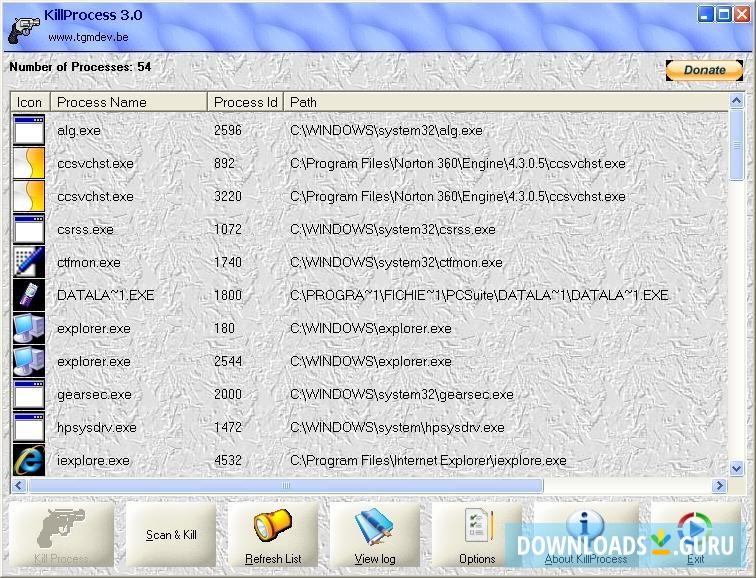
Task: Click the Scan & Kill button
Action: [171, 535]
